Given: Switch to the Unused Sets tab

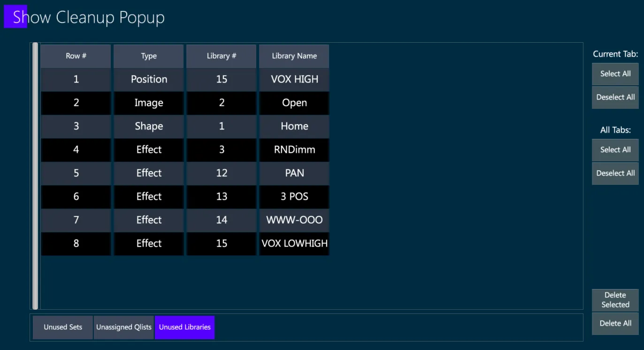Looking at the screenshot, I should coord(63,327).
